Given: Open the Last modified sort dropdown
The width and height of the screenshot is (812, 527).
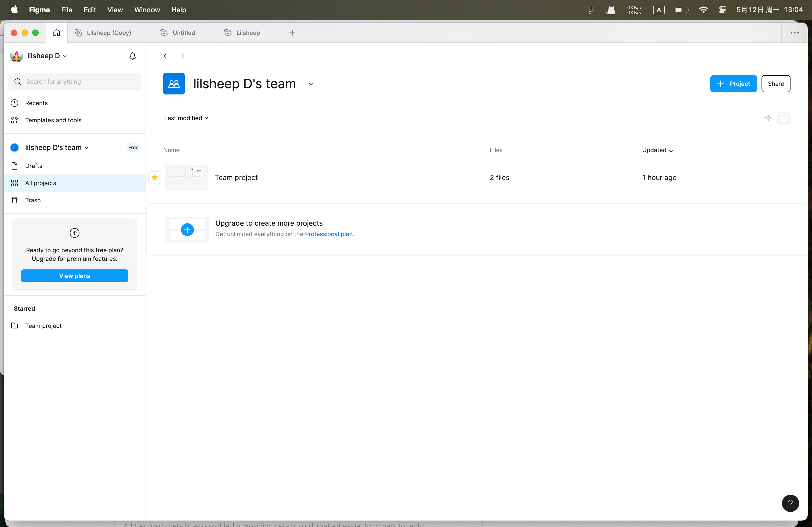Looking at the screenshot, I should [x=186, y=118].
